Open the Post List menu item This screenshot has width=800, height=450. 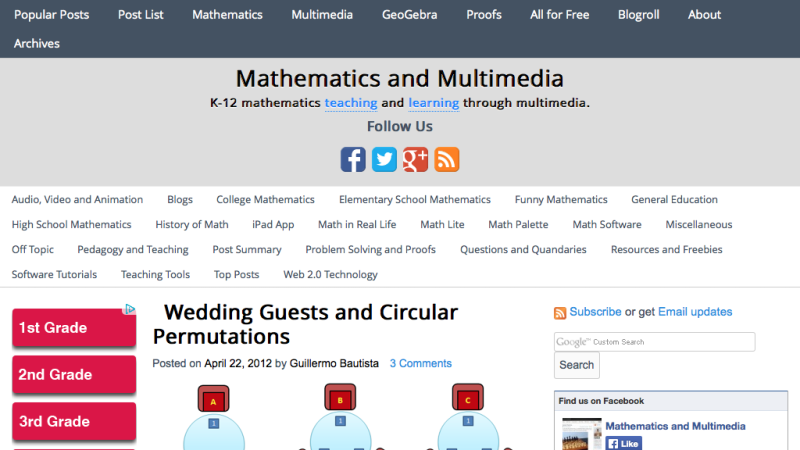point(140,15)
